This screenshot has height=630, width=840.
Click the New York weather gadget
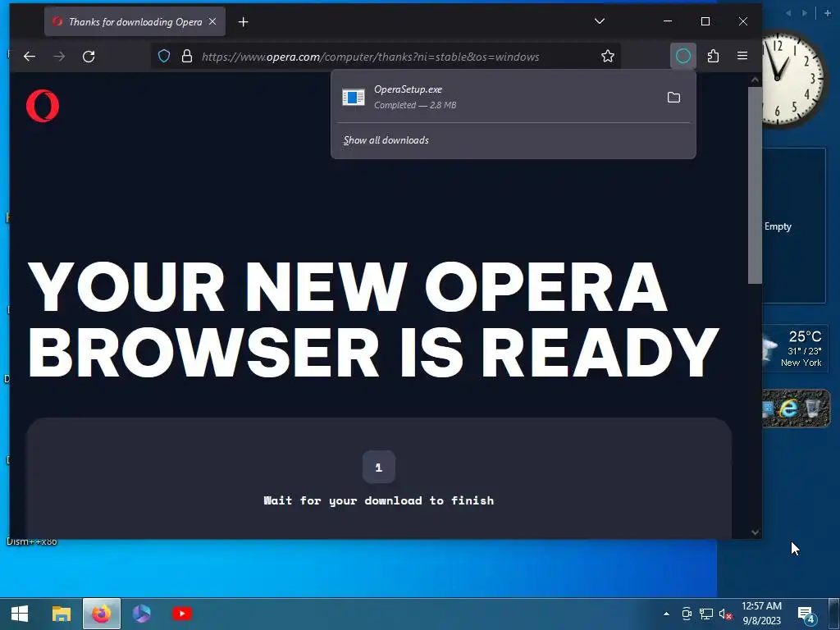click(x=794, y=349)
